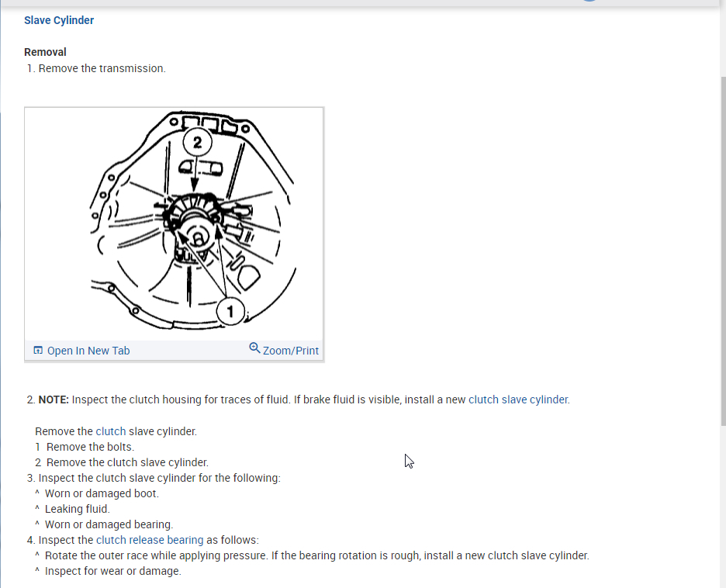The image size is (726, 588).
Task: Click Worn or damaged boot bullet
Action: point(102,493)
